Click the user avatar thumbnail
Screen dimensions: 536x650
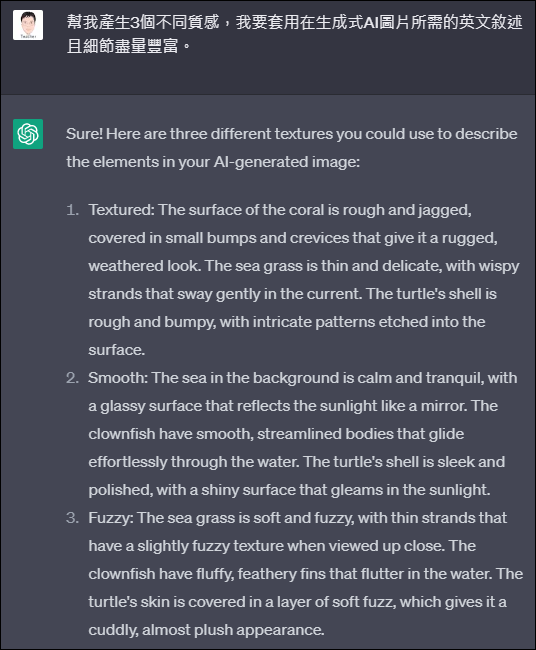point(28,25)
